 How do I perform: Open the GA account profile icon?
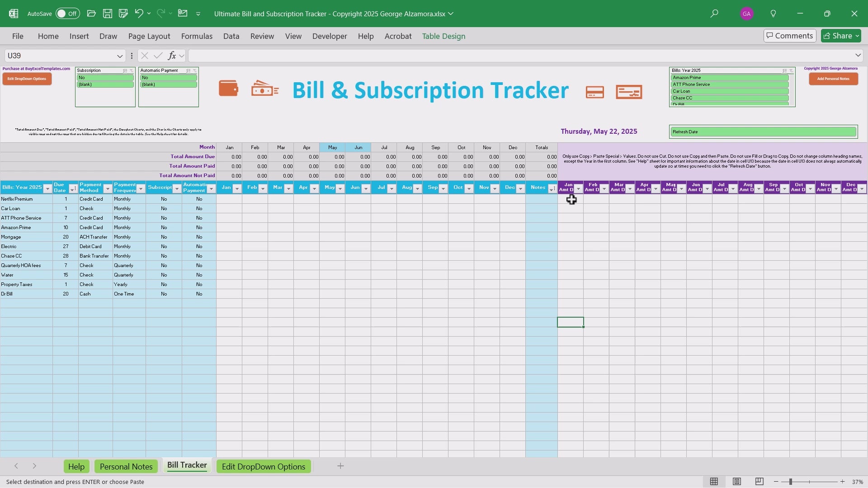coord(746,14)
